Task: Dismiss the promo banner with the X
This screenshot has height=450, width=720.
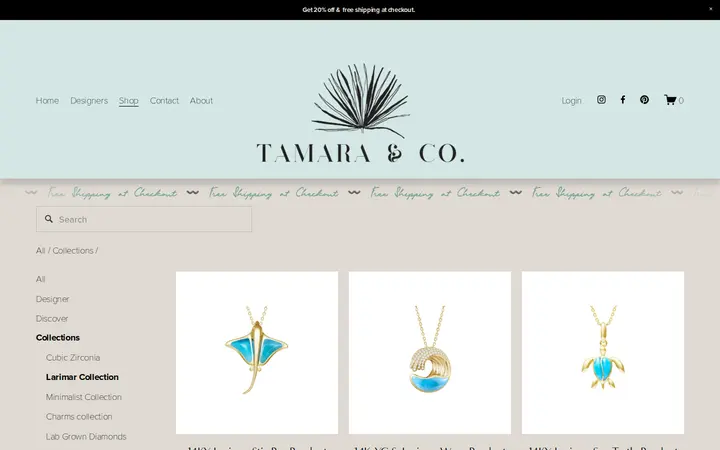Action: 711,9
